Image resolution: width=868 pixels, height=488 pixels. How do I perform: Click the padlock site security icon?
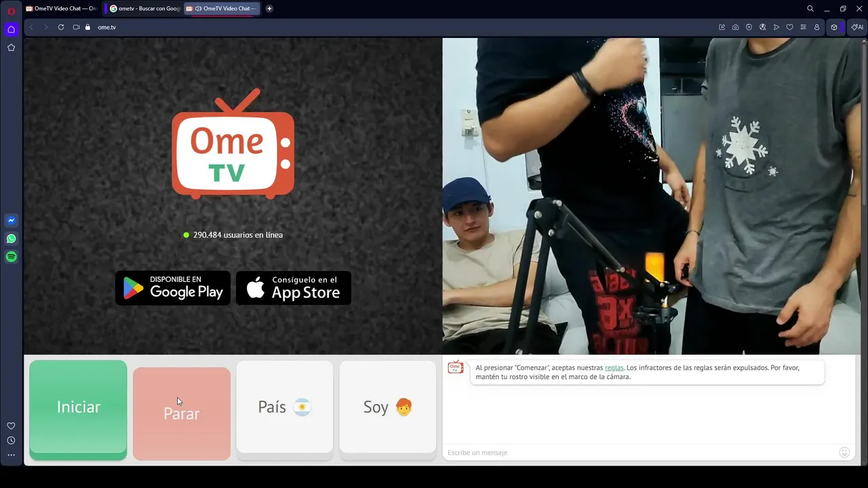[x=87, y=27]
